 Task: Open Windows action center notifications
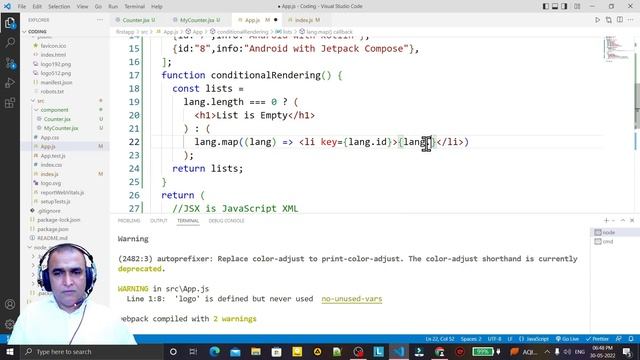tap(627, 351)
